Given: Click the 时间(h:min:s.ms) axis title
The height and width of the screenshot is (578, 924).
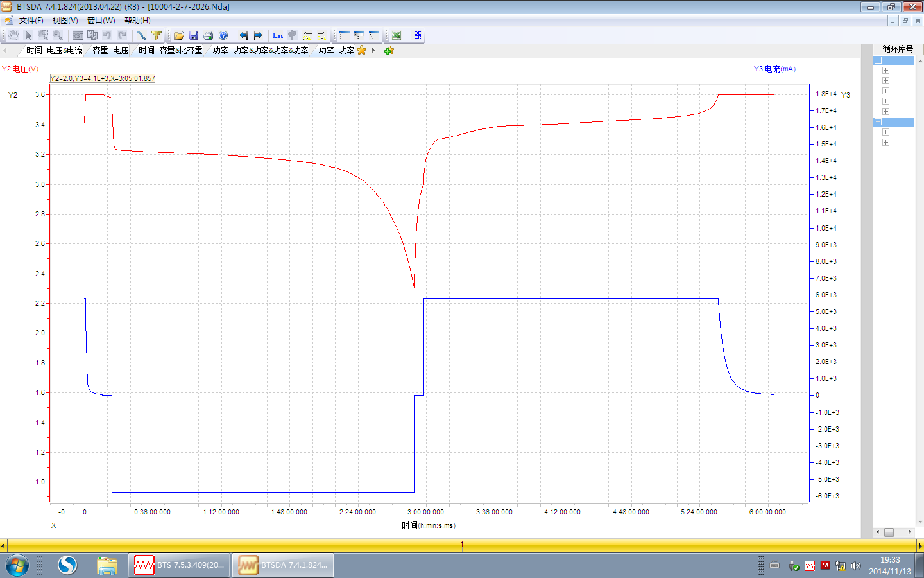Looking at the screenshot, I should [x=429, y=525].
